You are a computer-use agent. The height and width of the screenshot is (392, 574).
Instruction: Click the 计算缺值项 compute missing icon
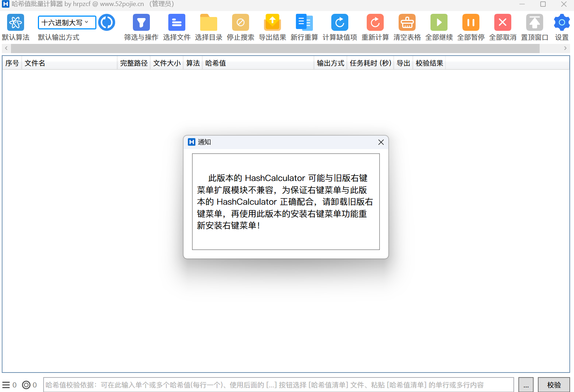pos(340,23)
